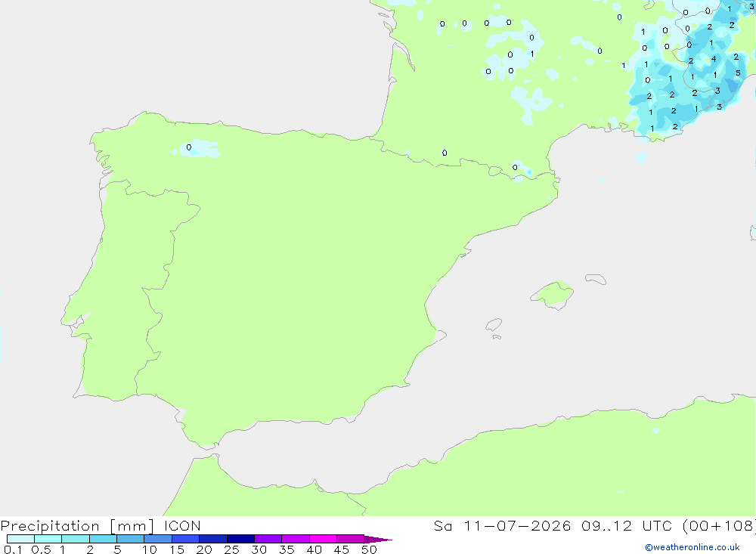Click the legend label '50'

pos(369,549)
